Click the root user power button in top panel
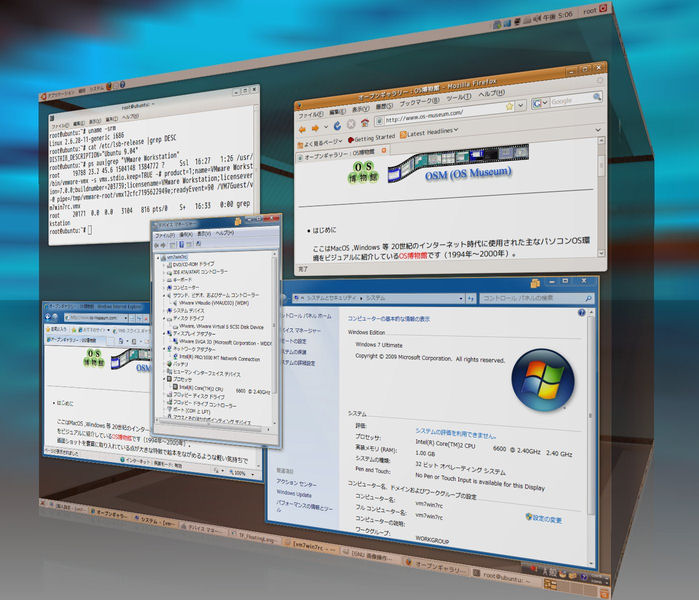The width and height of the screenshot is (699, 600). (x=603, y=8)
